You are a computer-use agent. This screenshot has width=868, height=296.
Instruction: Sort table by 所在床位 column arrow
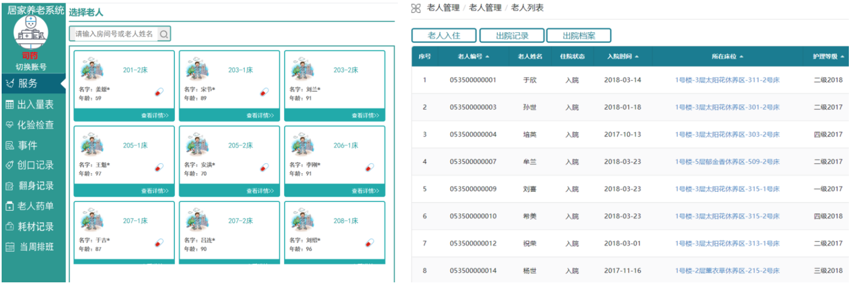741,57
